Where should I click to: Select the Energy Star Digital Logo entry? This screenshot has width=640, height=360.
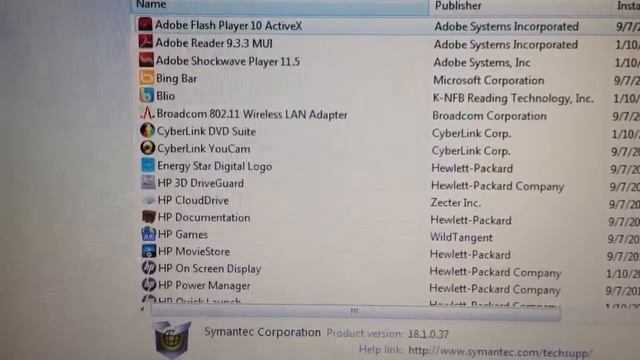pyautogui.click(x=214, y=166)
